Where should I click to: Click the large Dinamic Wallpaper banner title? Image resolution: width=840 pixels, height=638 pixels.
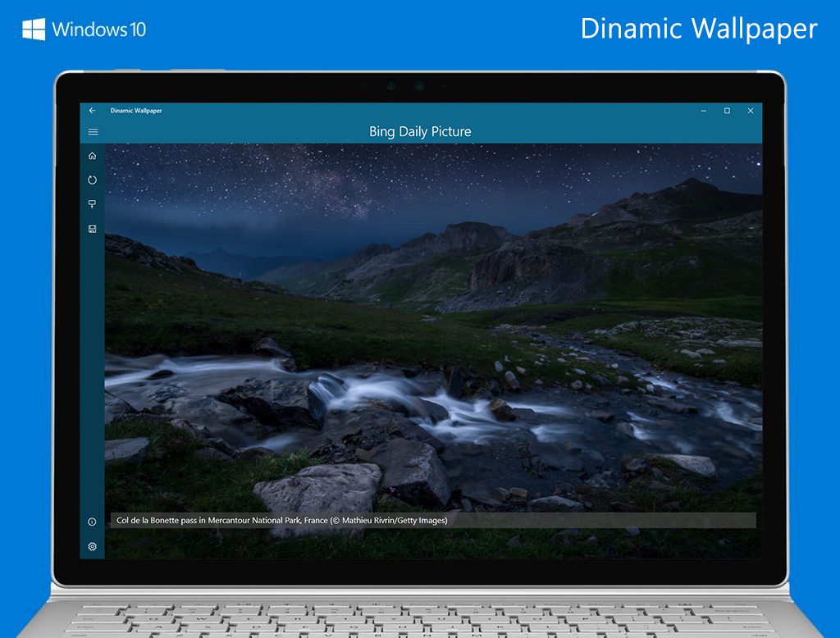pos(699,29)
